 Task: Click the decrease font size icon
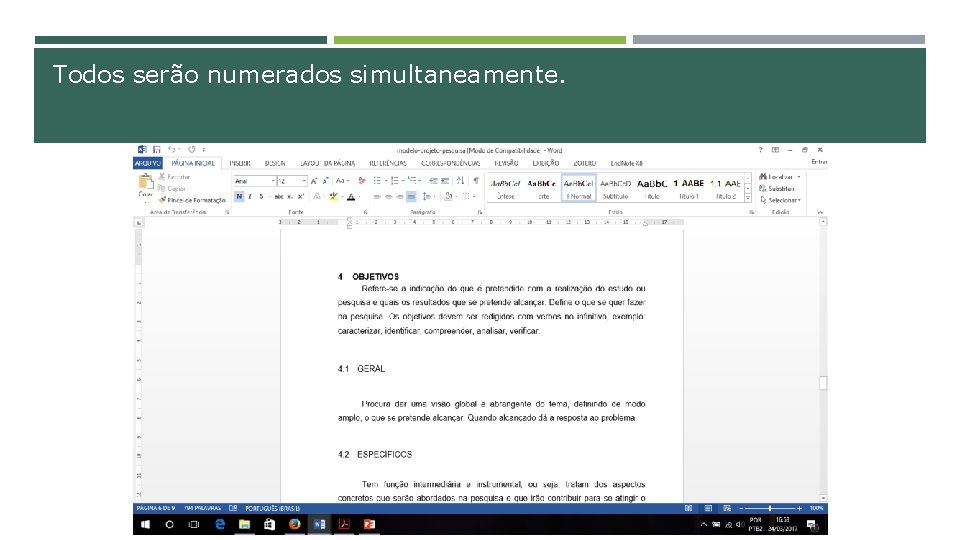(326, 181)
